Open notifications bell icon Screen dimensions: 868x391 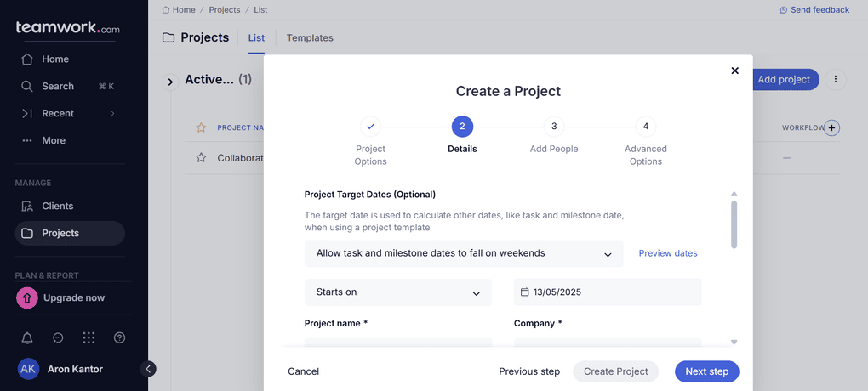coord(26,338)
